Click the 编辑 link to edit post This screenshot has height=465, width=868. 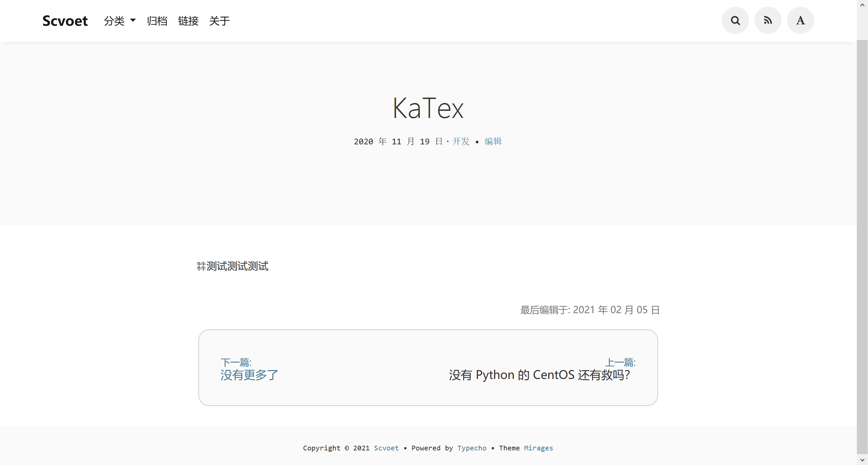[493, 141]
